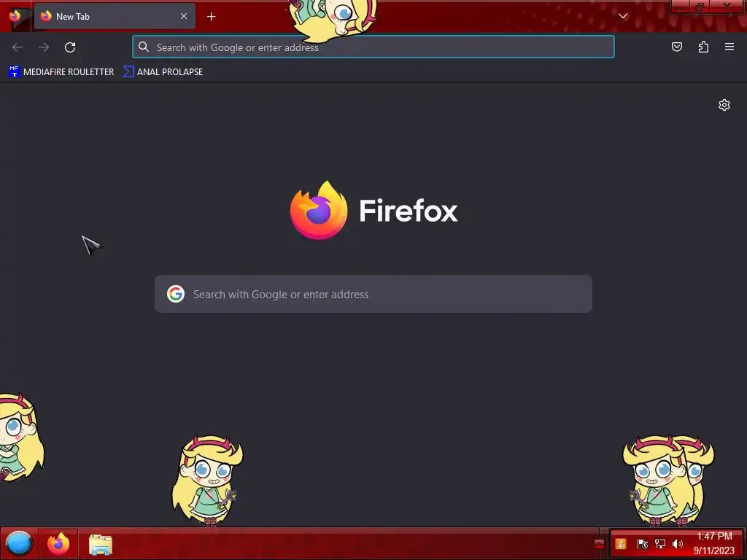Open Save to Pocket button
The height and width of the screenshot is (560, 747).
tap(677, 47)
